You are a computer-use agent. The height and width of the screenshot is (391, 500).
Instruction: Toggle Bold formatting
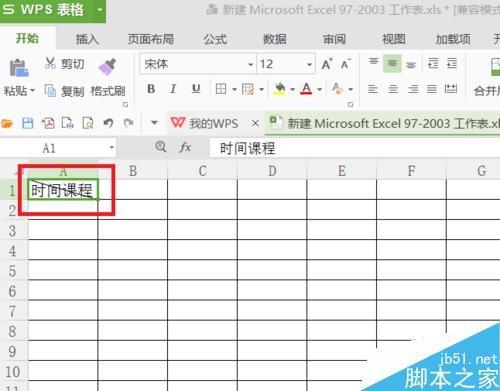click(x=151, y=89)
